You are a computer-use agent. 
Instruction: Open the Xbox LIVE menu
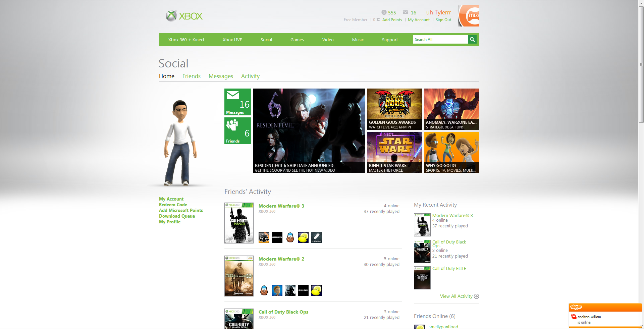point(232,40)
